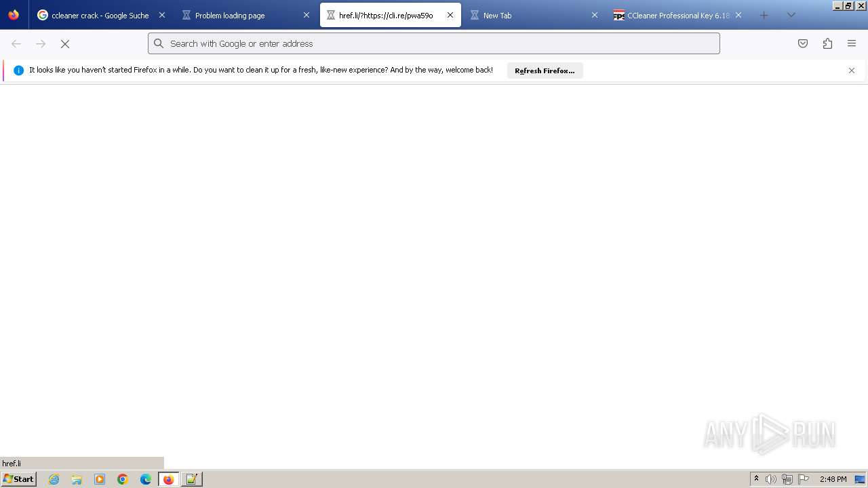Launch Microsoft Edge from the taskbar

click(146, 479)
